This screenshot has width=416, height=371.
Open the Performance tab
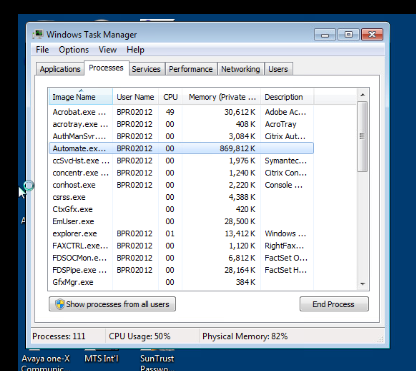click(x=191, y=69)
